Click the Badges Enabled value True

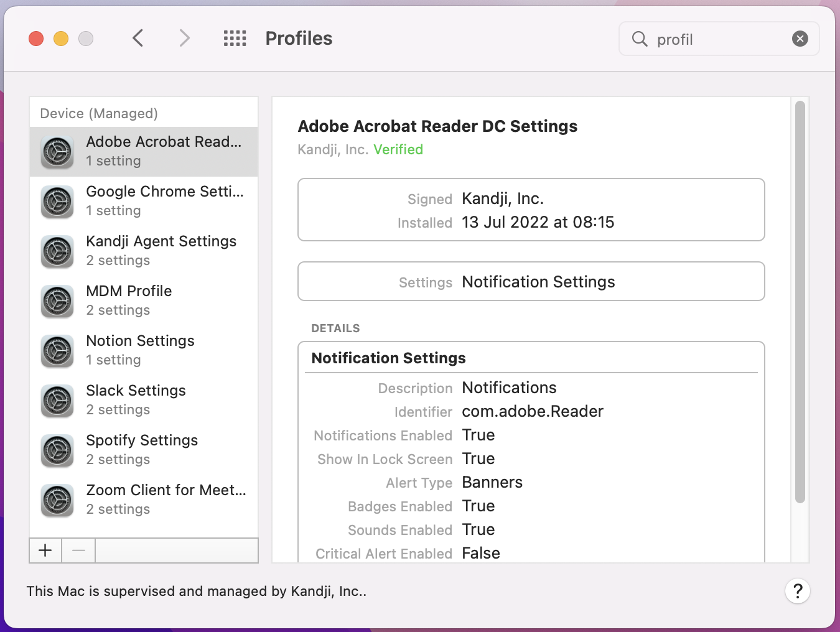[478, 506]
